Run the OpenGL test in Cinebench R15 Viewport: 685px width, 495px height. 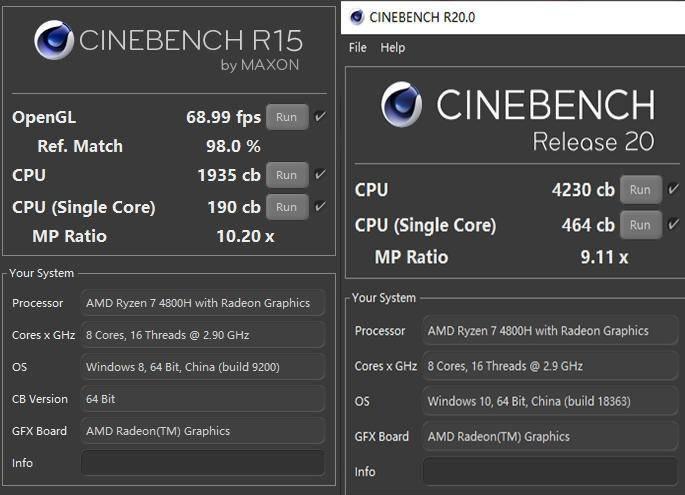click(287, 117)
